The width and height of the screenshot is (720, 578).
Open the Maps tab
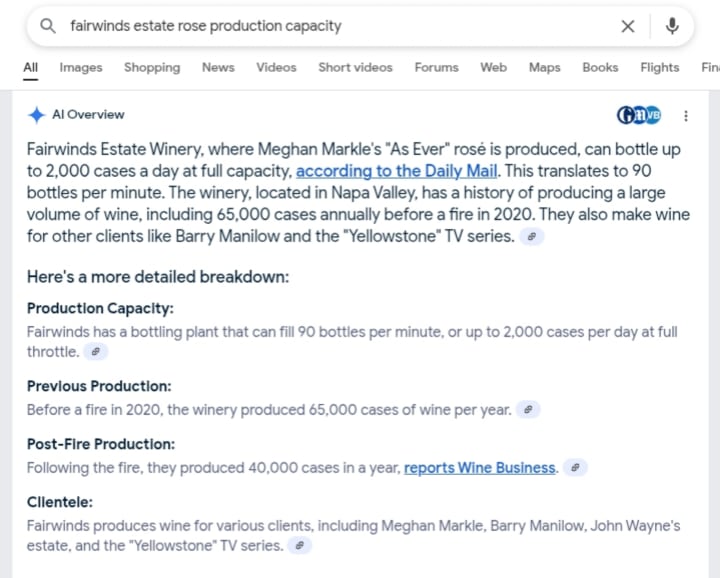coord(545,67)
